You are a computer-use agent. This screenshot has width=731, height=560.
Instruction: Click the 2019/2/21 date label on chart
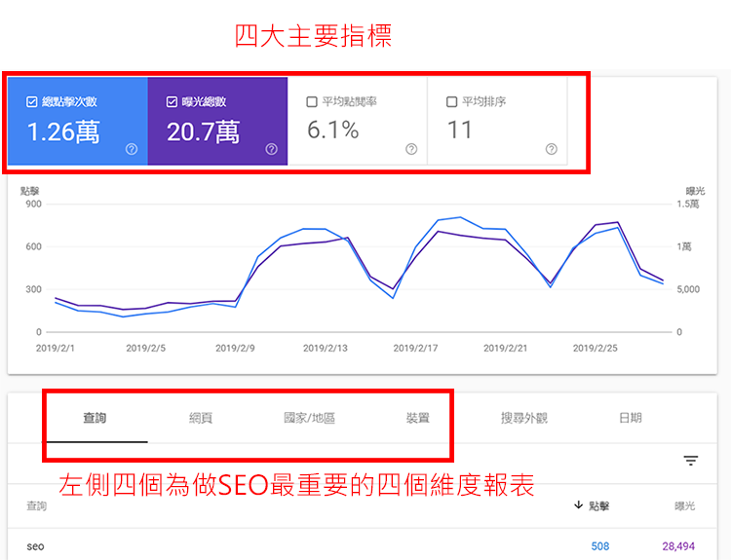coord(505,348)
